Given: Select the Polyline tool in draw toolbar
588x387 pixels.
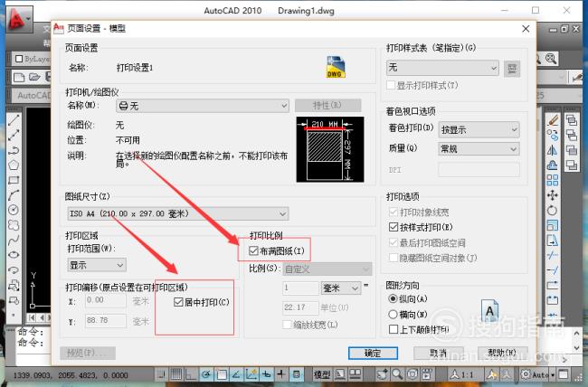Looking at the screenshot, I should click(x=14, y=150).
